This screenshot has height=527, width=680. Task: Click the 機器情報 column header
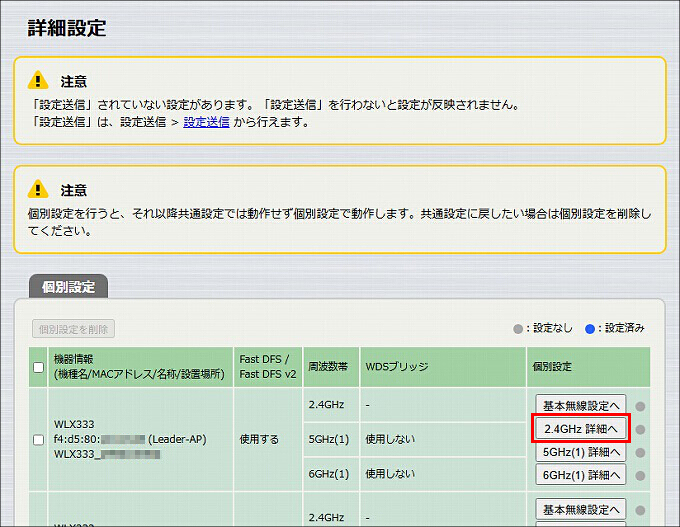click(139, 367)
